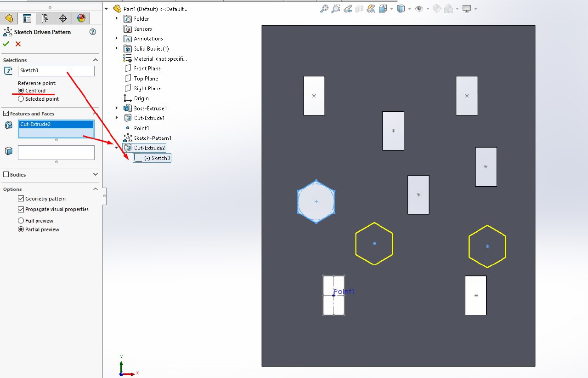Select Cut-Extrude2 in the design tree
Screen dimensions: 588x378
(x=149, y=148)
